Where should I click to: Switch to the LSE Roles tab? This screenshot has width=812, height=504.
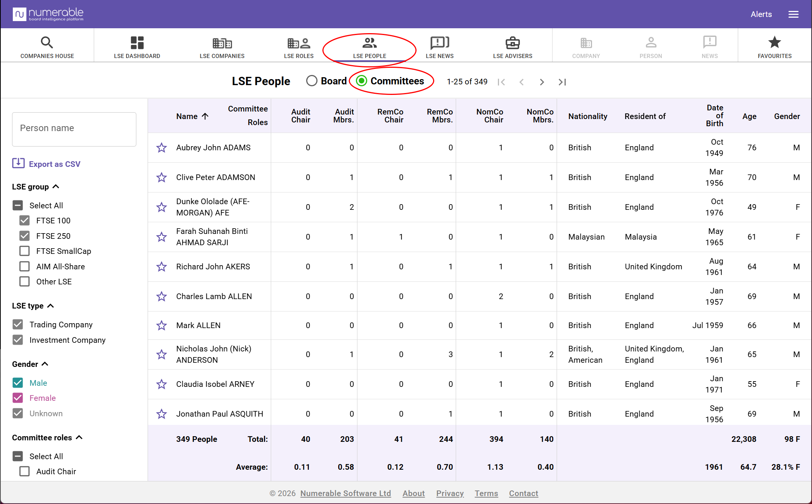point(299,46)
